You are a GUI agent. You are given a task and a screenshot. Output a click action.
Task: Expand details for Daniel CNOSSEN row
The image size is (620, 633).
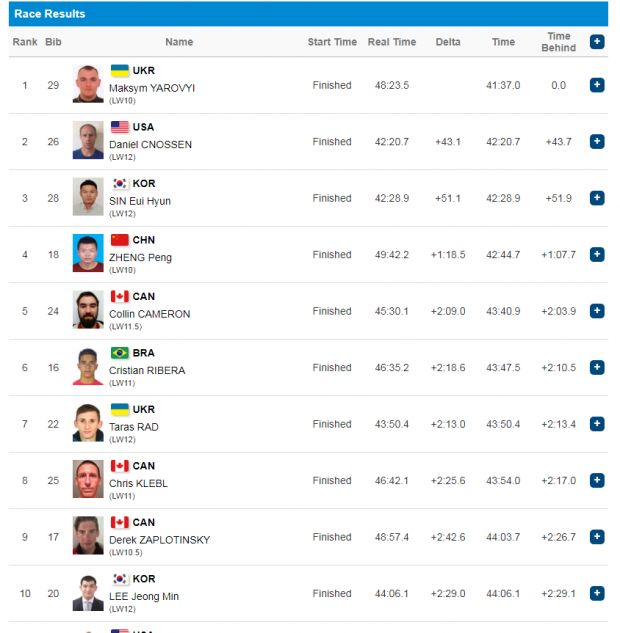(597, 142)
